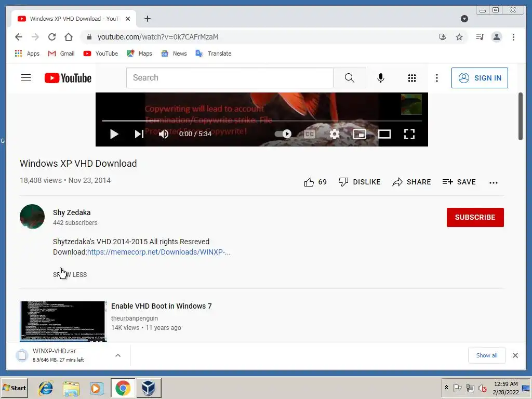Launch Internet Explorer from taskbar
532x399 pixels.
[46, 388]
